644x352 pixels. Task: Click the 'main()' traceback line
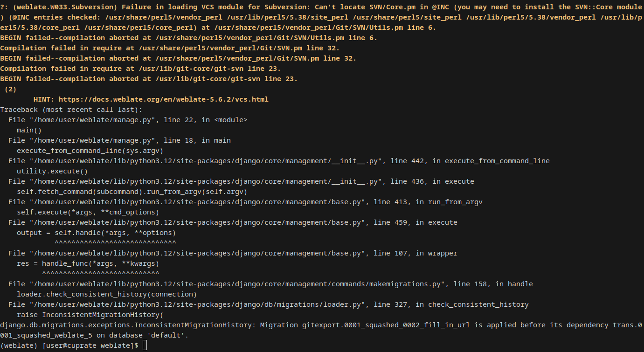point(29,130)
